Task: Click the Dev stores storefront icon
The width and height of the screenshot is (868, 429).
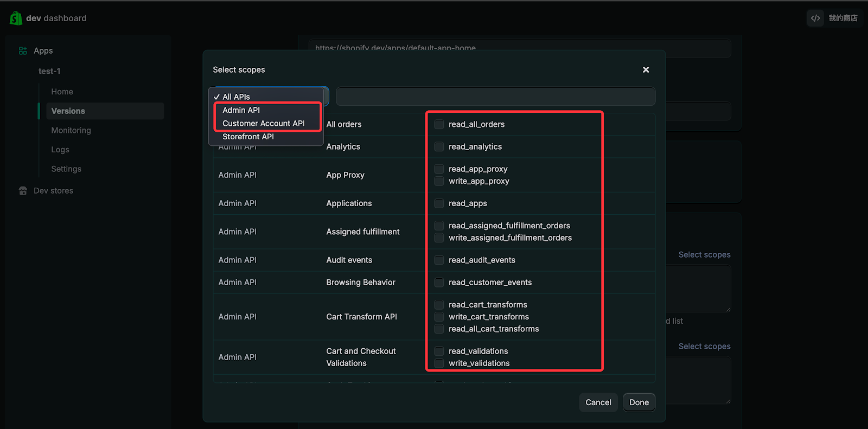Action: tap(23, 191)
